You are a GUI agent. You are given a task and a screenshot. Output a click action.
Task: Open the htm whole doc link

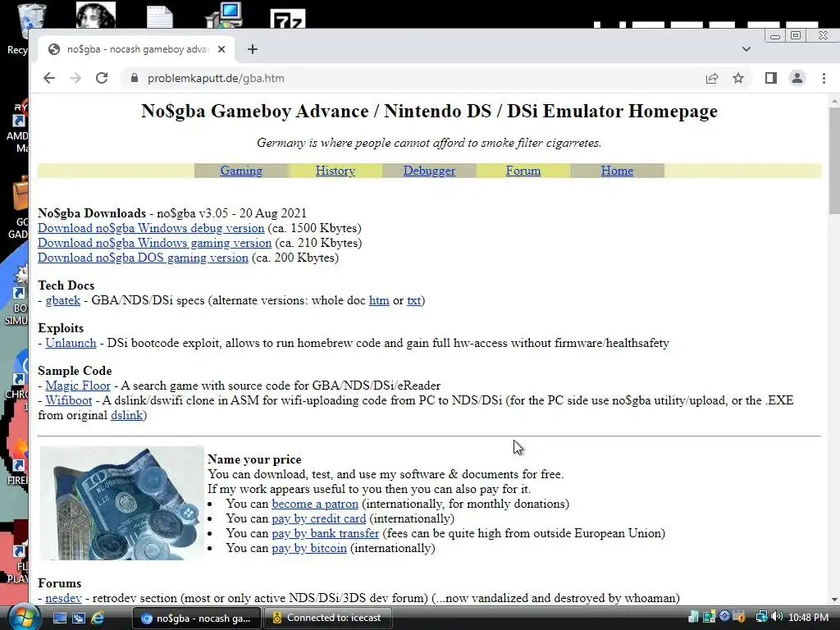pos(379,300)
